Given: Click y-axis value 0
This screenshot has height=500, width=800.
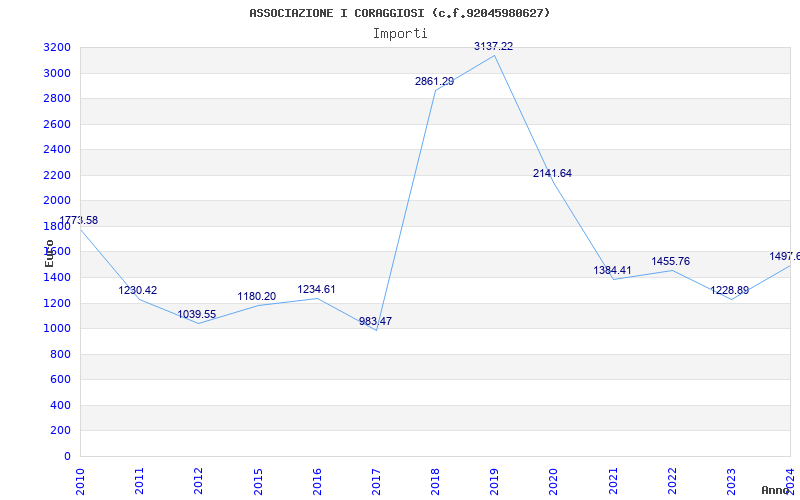Looking at the screenshot, I should 67,457.
